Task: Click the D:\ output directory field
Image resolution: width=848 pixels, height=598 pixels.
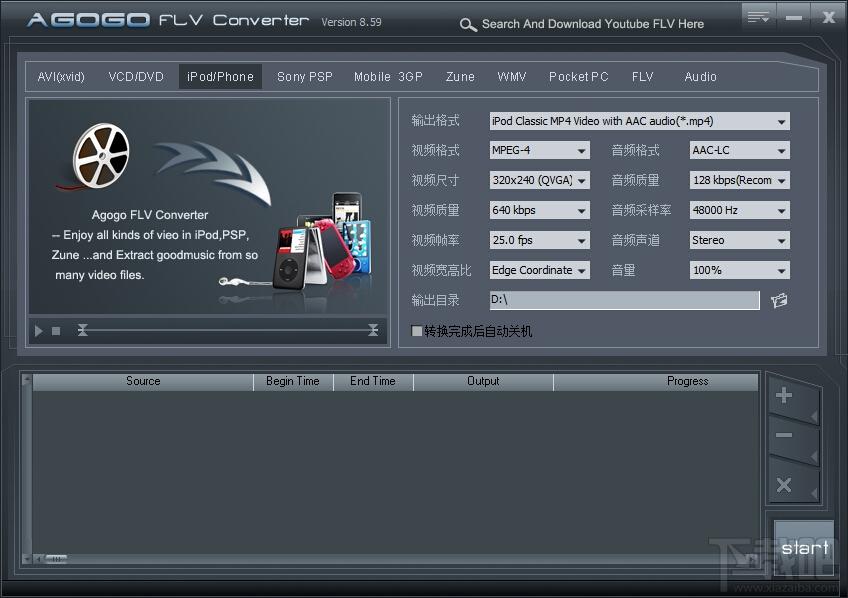Action: pos(624,300)
